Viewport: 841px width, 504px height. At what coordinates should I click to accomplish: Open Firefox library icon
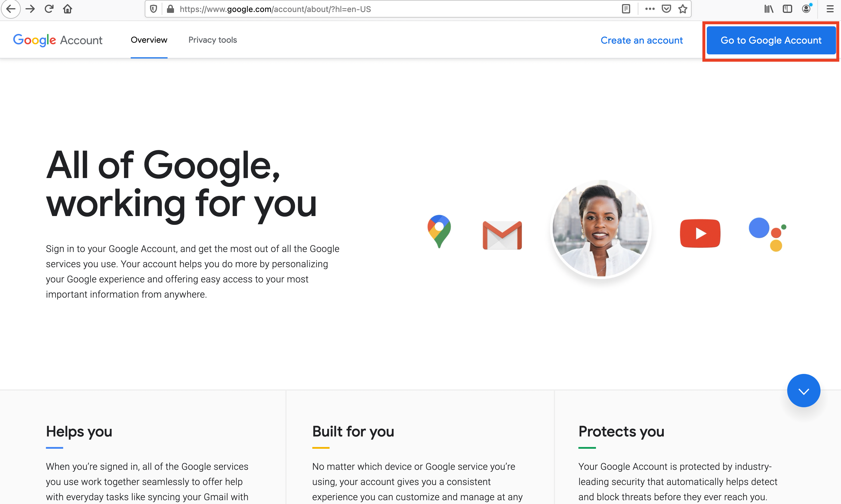click(769, 9)
